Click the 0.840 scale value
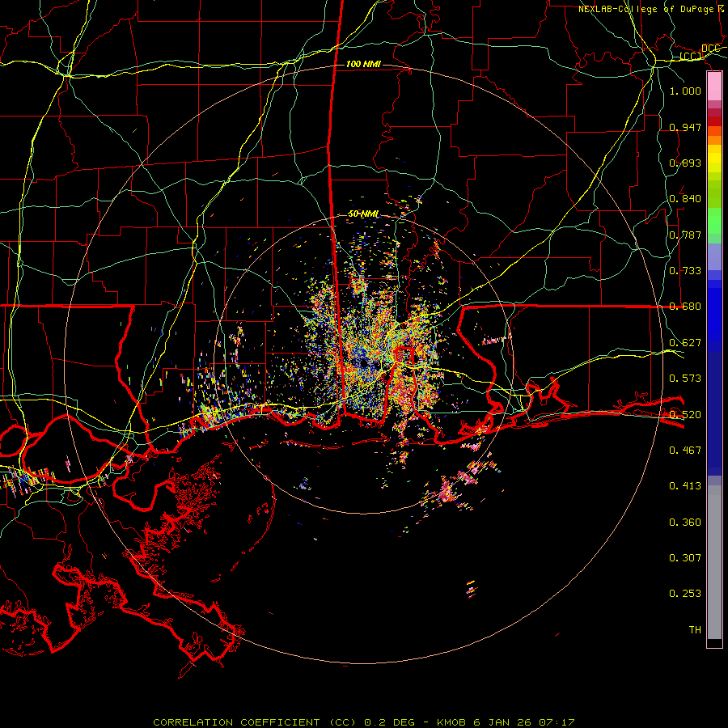 tap(685, 199)
